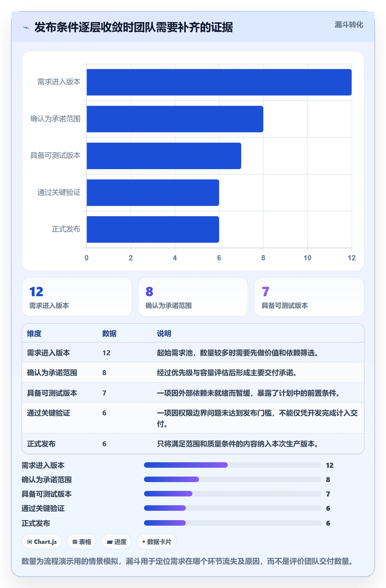Click the 通过关键验证 bar in chart
The image size is (386, 588).
coord(153,193)
